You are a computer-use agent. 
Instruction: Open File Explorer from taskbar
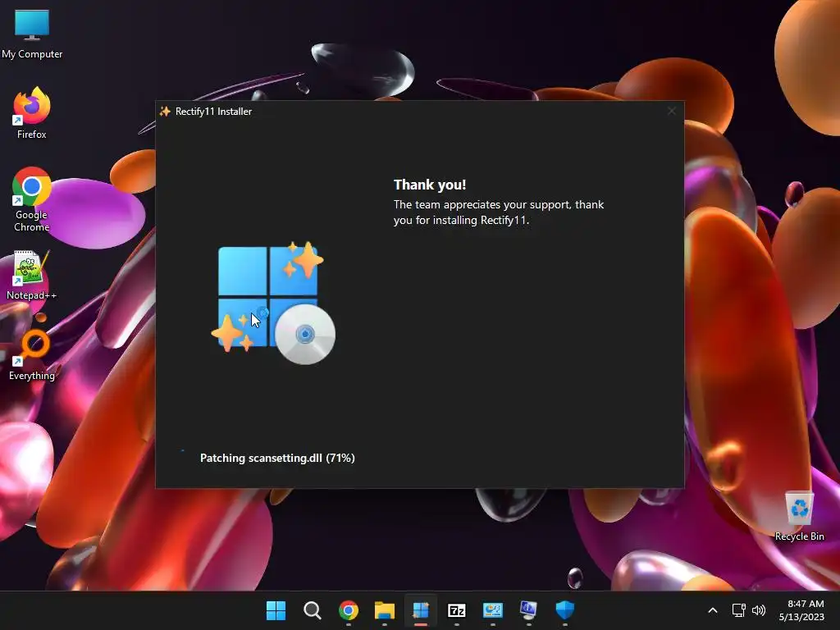click(385, 610)
